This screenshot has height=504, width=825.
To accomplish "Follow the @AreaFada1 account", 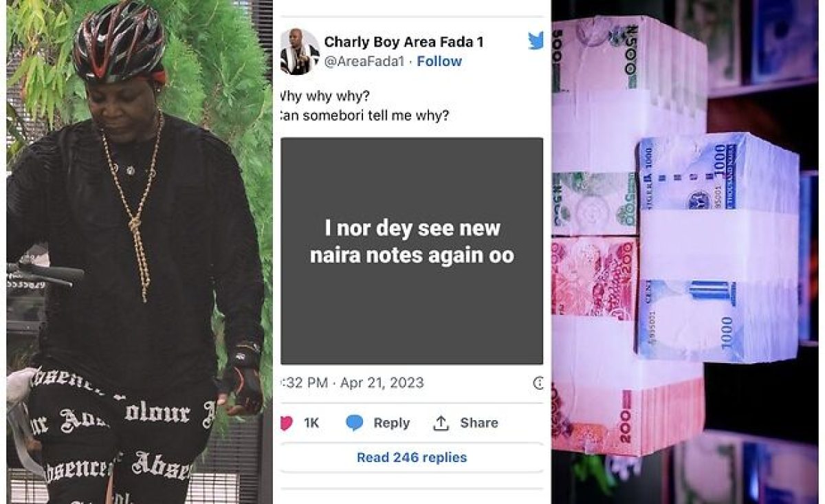I will pyautogui.click(x=439, y=61).
